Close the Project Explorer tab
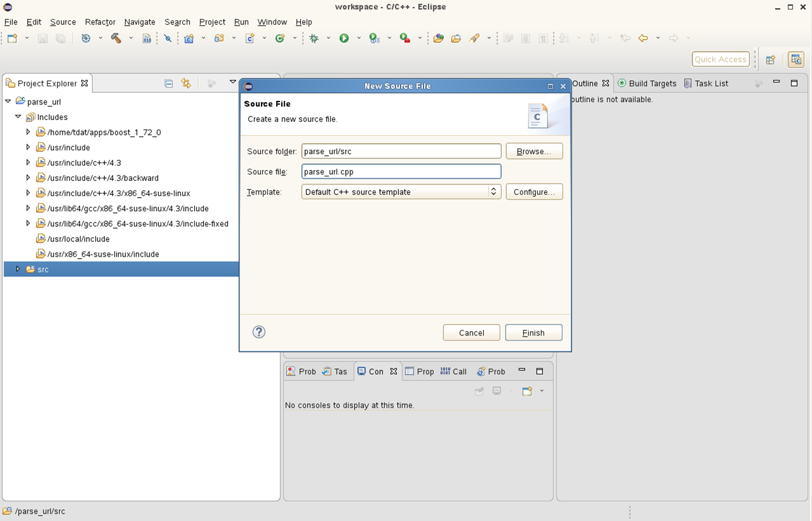 click(x=85, y=83)
